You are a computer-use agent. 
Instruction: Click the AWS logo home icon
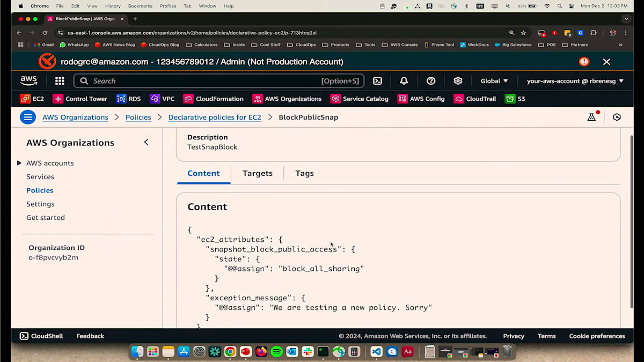(28, 81)
